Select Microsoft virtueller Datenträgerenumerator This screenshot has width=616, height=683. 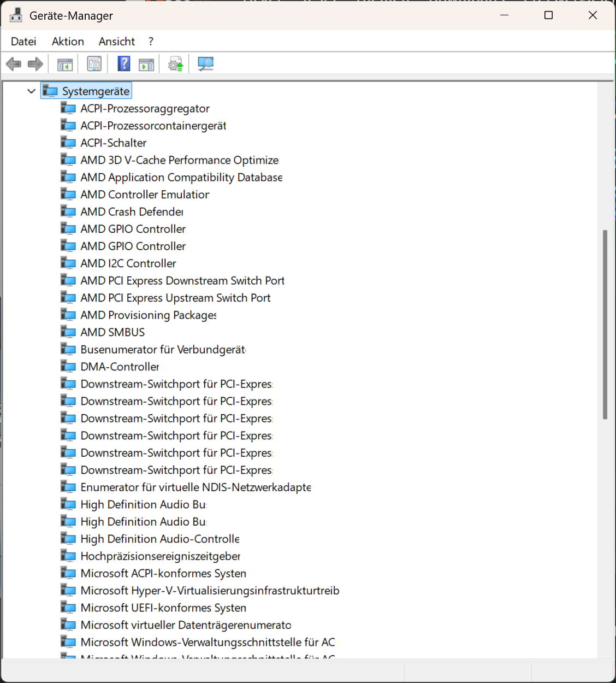[x=186, y=625]
